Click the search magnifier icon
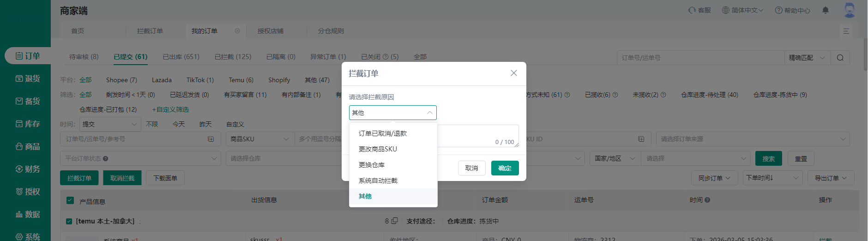This screenshot has height=241, width=868. coord(840,58)
